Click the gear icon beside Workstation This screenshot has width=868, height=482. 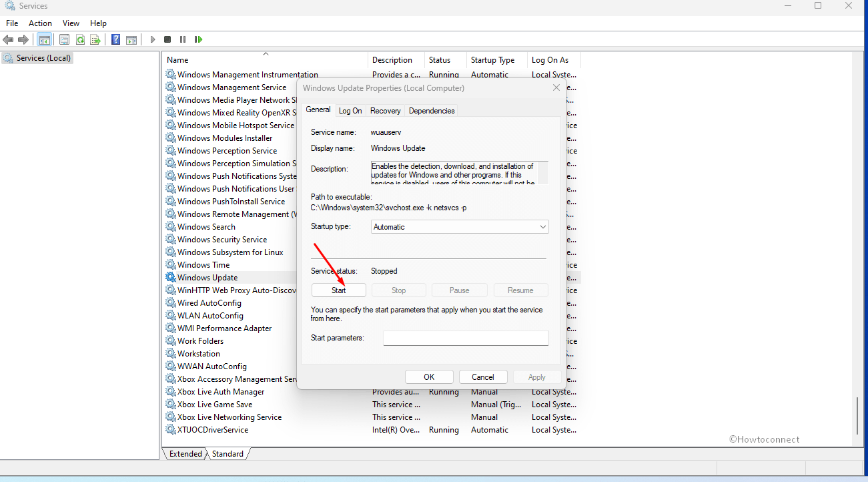click(171, 354)
